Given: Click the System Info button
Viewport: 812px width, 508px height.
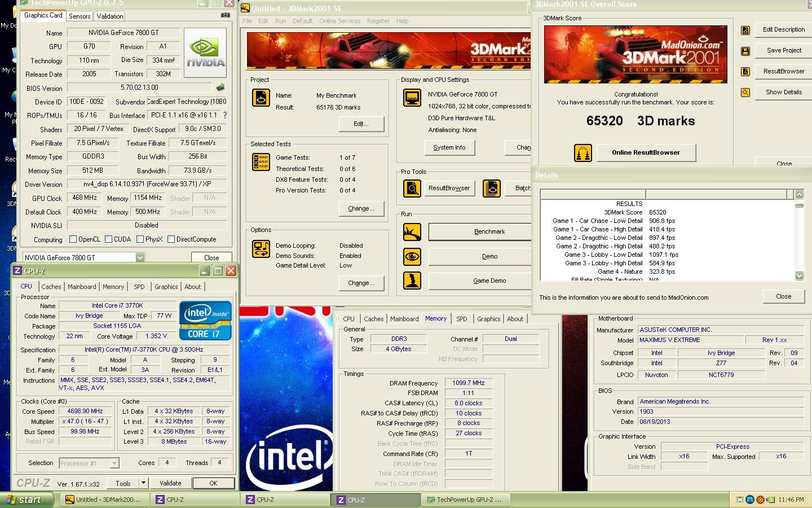Looking at the screenshot, I should coord(449,147).
